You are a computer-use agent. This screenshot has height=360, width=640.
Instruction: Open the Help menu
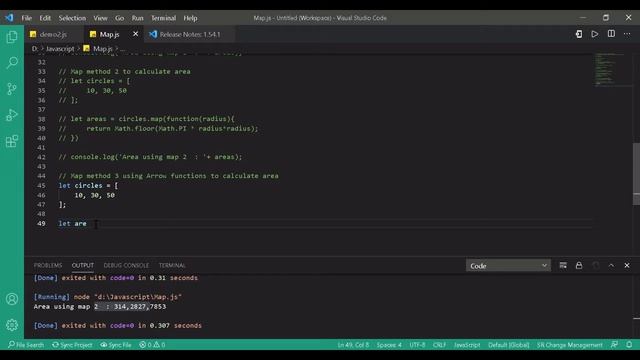[190, 18]
